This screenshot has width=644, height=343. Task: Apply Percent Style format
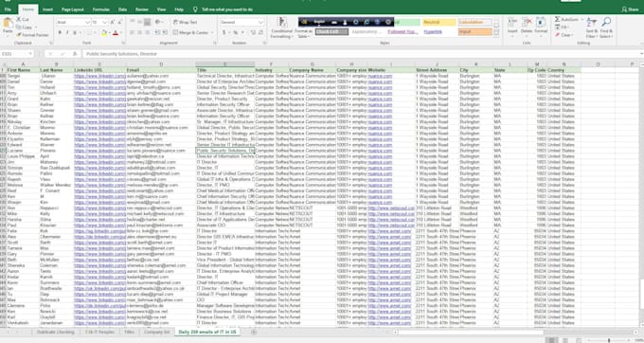(x=235, y=32)
